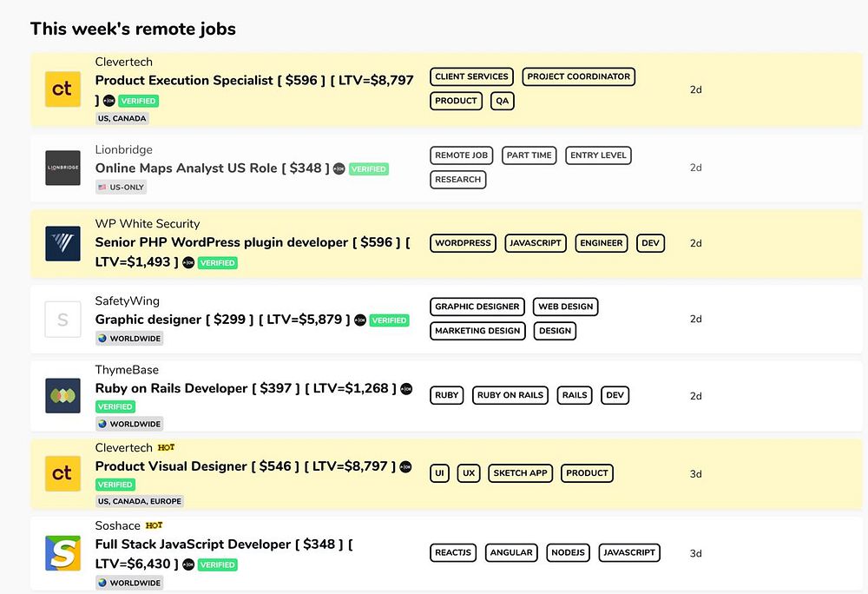Select the GRAPHIC DESIGNER tag
This screenshot has height=594, width=868.
pos(477,307)
